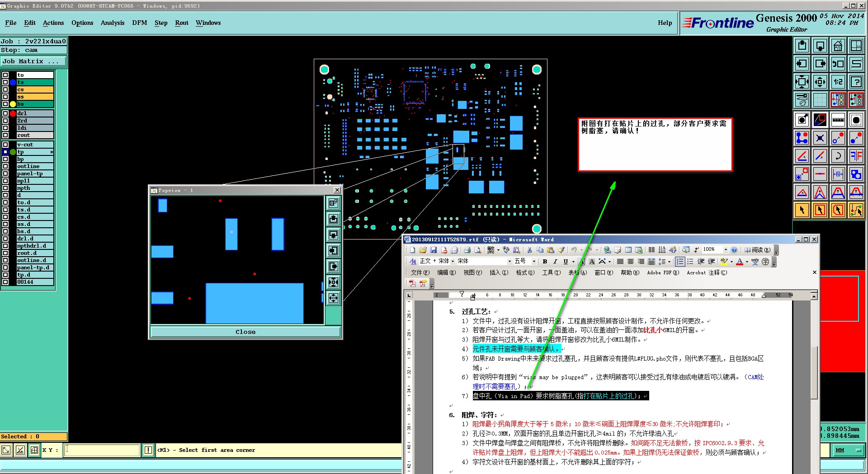Click the drl layer red color dot

click(13, 113)
